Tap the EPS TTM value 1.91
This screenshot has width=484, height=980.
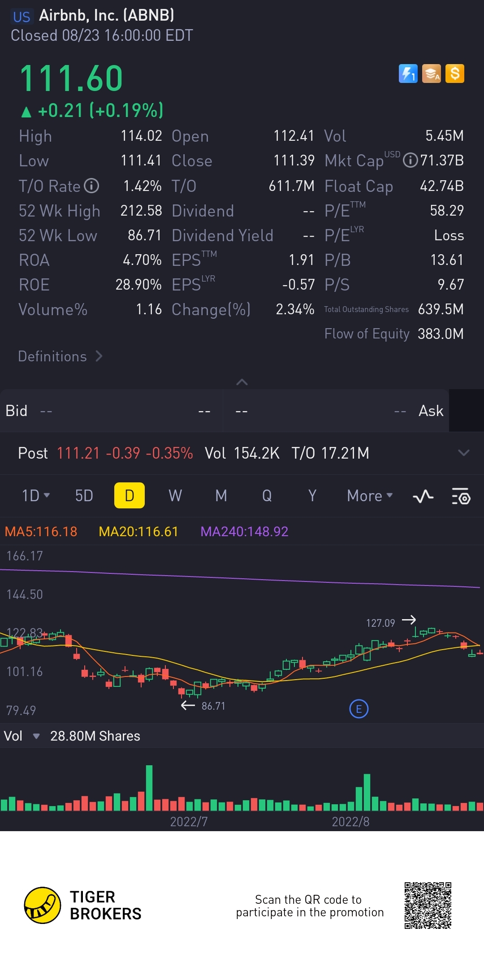[302, 260]
